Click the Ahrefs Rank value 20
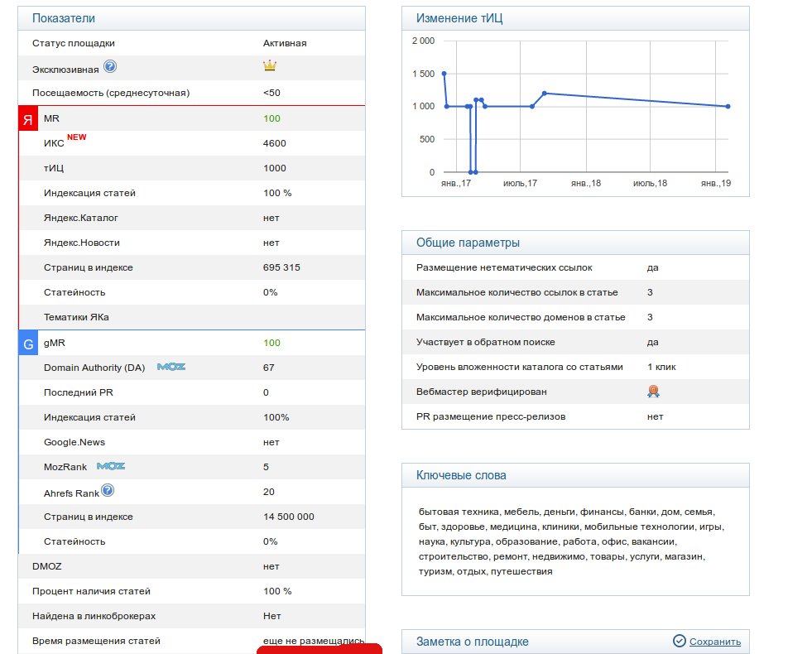Viewport: 812px width, 654px height. coord(269,492)
